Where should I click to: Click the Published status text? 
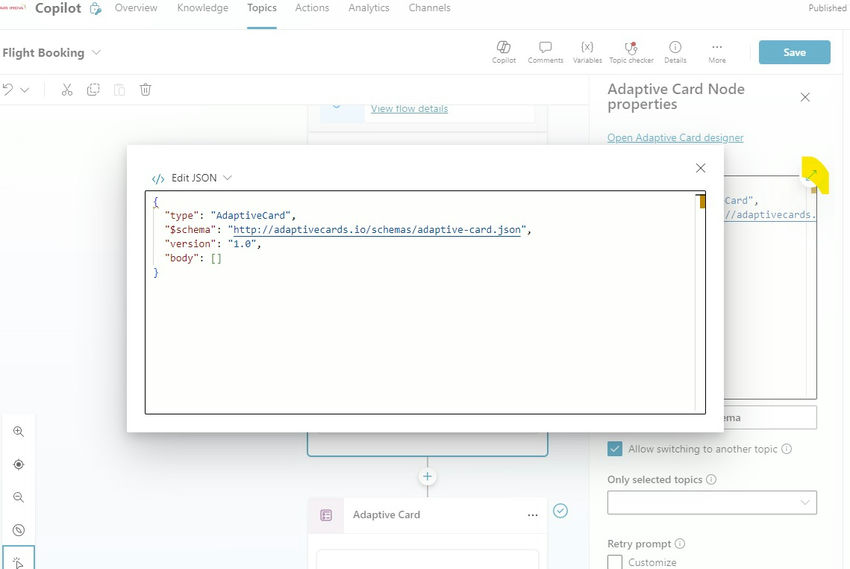tap(827, 8)
